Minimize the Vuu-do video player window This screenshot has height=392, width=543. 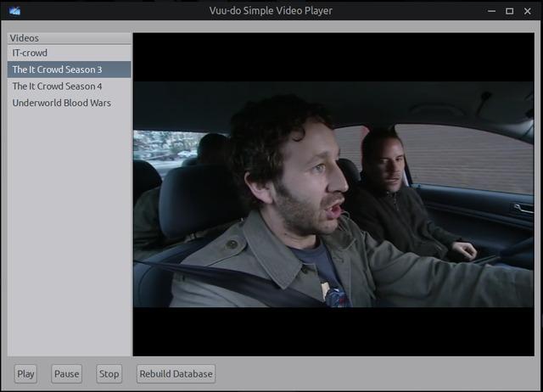pyautogui.click(x=491, y=11)
